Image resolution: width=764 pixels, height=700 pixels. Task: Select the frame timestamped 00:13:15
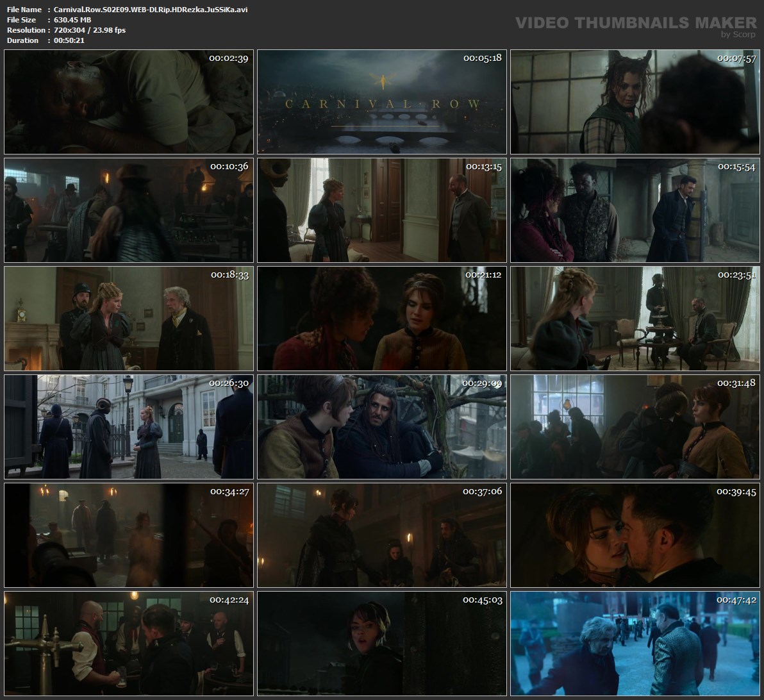click(382, 210)
